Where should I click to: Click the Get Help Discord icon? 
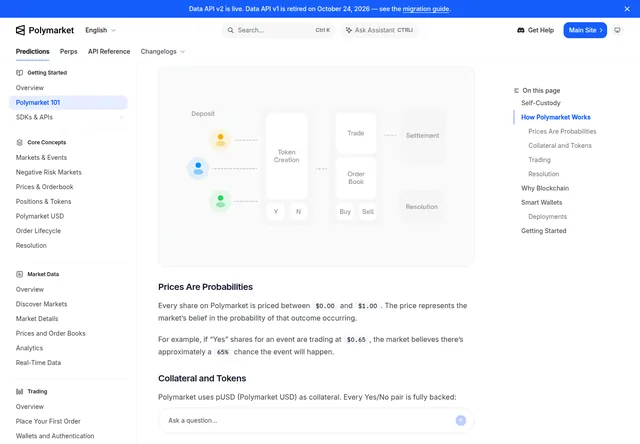click(x=520, y=30)
